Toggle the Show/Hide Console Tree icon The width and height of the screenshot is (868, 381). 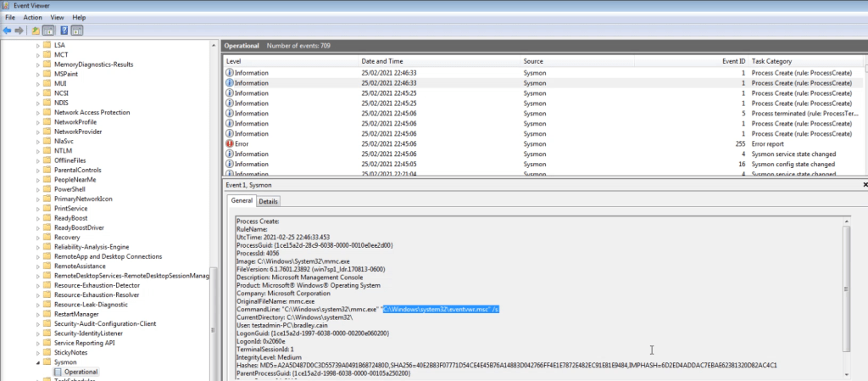(x=47, y=30)
